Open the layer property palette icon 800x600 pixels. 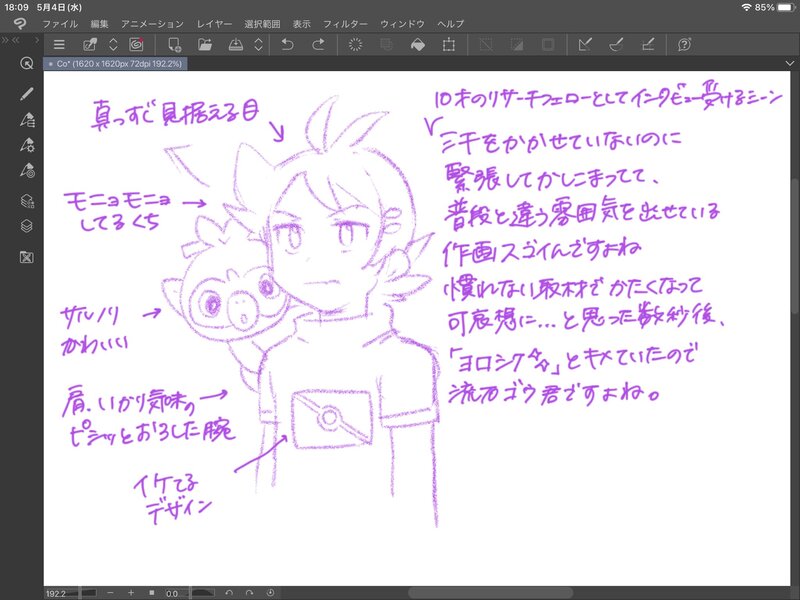pyautogui.click(x=27, y=201)
